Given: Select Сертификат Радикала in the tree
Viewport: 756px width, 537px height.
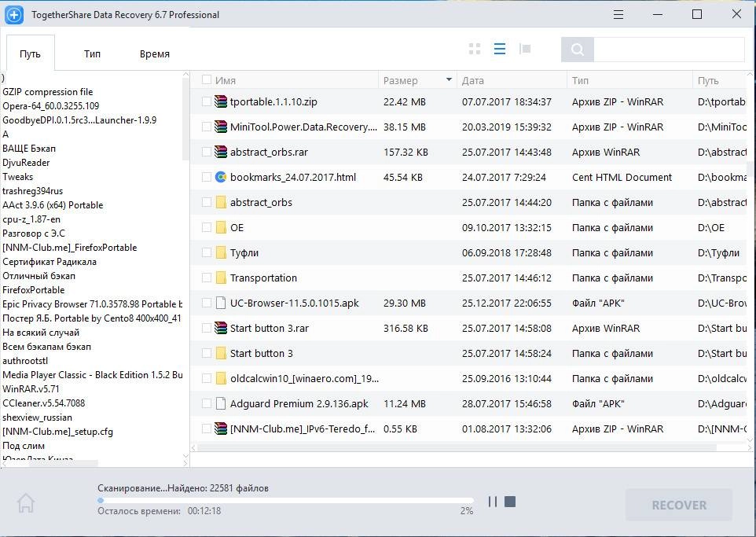Looking at the screenshot, I should tap(50, 262).
